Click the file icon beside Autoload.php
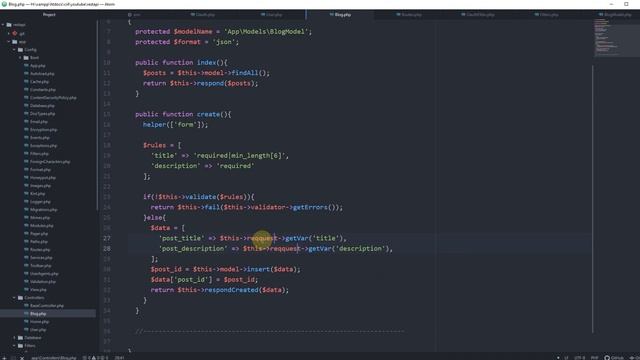Viewport: 640px width, 360px height. point(27,74)
